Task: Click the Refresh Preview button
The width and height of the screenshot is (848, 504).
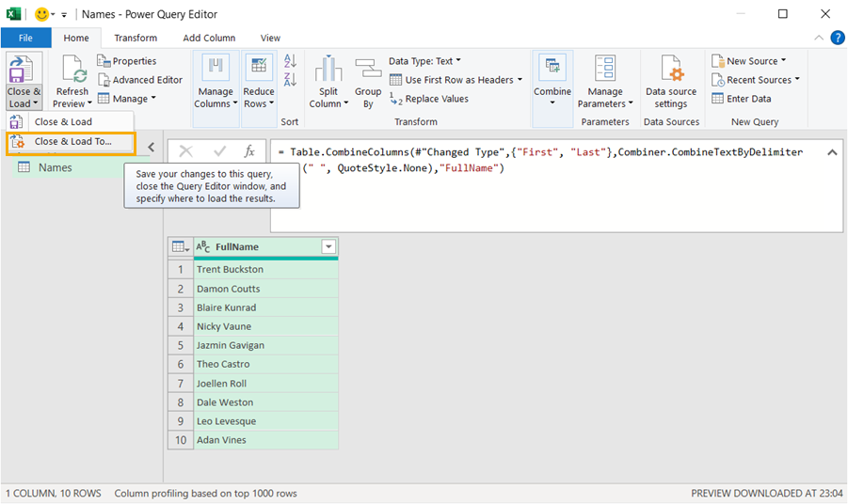Action: (72, 81)
